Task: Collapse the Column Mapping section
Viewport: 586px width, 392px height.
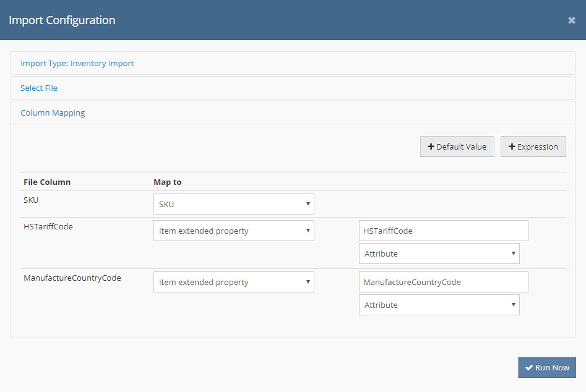Action: pos(53,113)
